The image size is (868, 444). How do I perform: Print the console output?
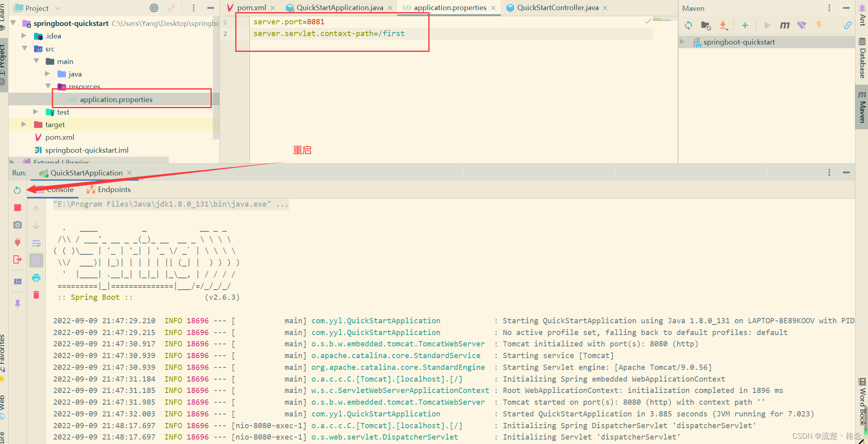tap(36, 277)
